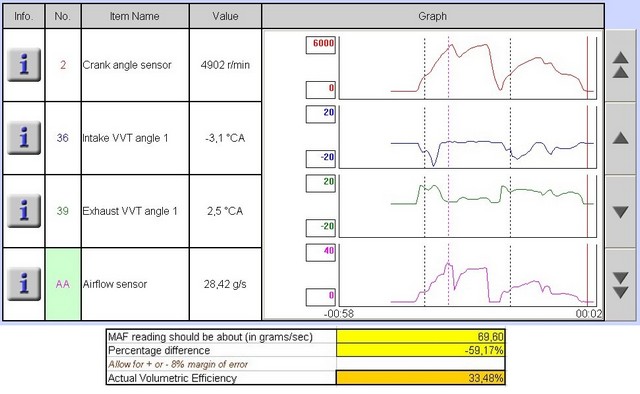
Task: Click the margin of error note
Action: pyautogui.click(x=178, y=364)
